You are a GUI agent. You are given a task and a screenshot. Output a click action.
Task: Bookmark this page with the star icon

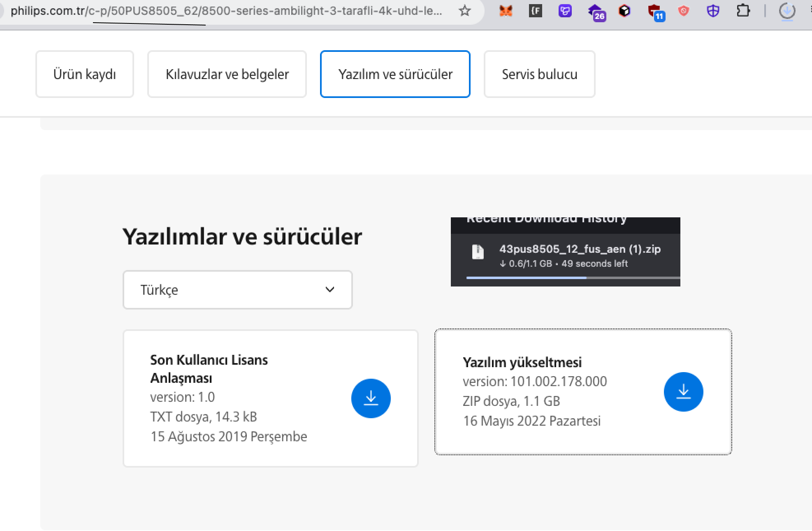click(x=464, y=11)
